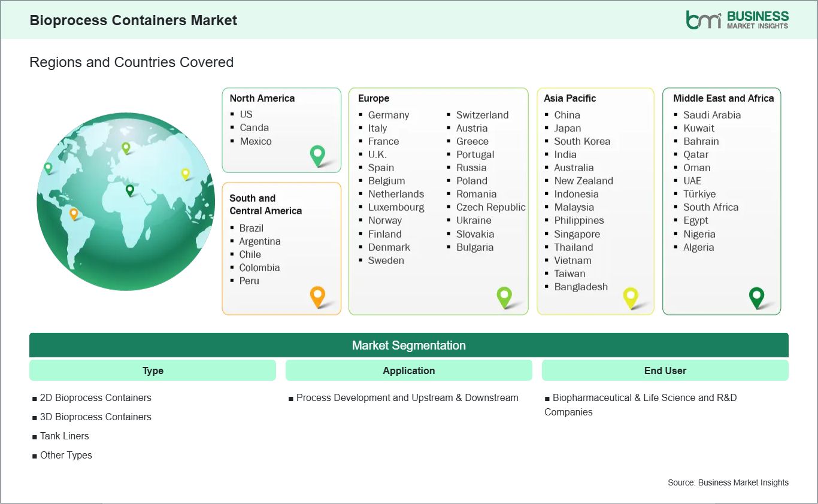Select the Type segmentation tab

(x=153, y=371)
